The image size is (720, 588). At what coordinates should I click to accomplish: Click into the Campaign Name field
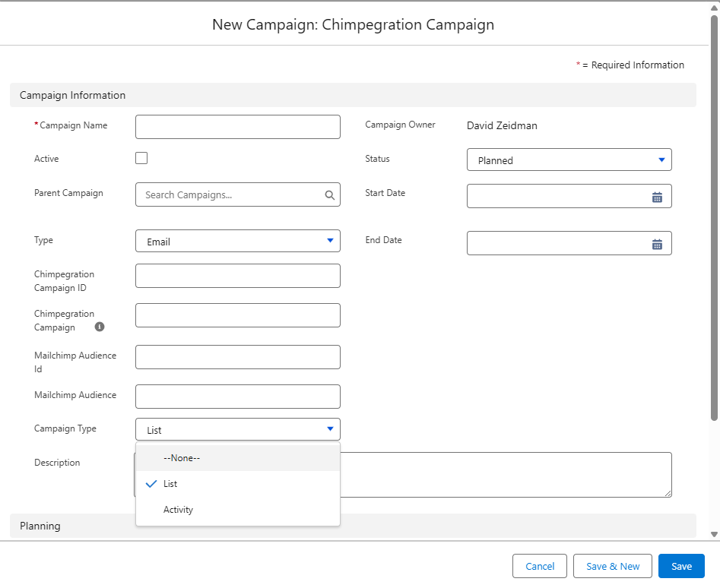(x=237, y=127)
